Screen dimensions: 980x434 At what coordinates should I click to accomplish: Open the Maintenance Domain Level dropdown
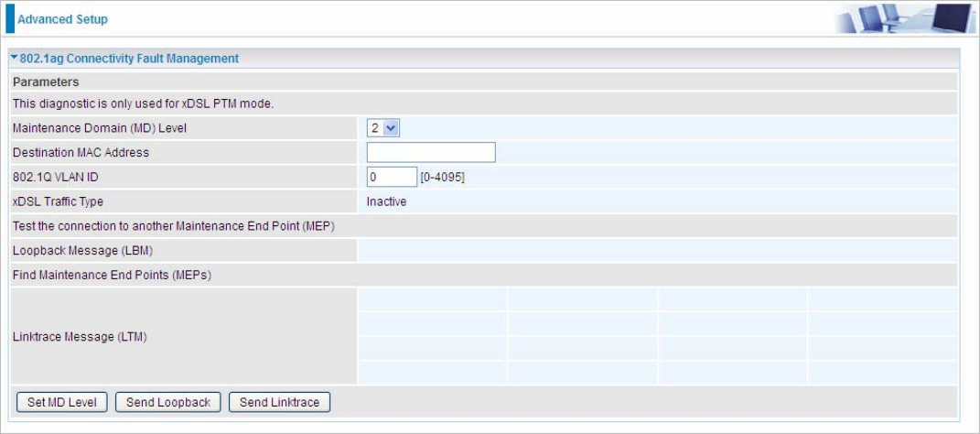[383, 129]
